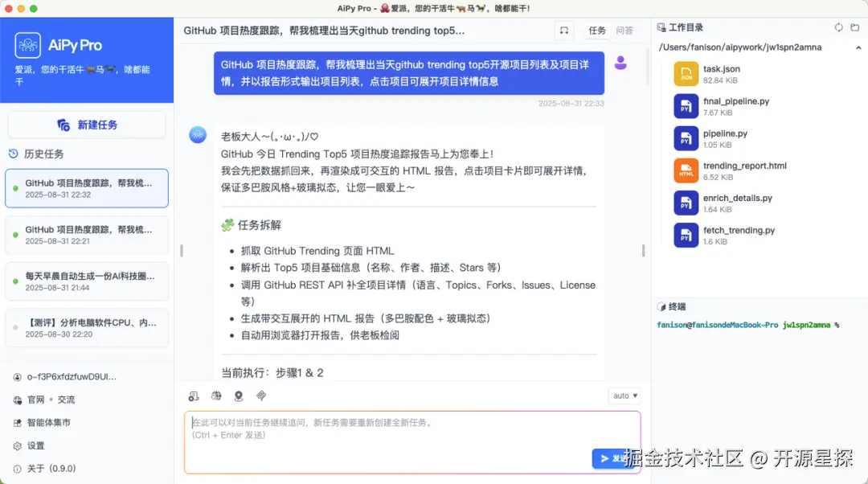868x484 pixels.
Task: Open the folder icon beside 工作目录 refresh
Action: 854,27
